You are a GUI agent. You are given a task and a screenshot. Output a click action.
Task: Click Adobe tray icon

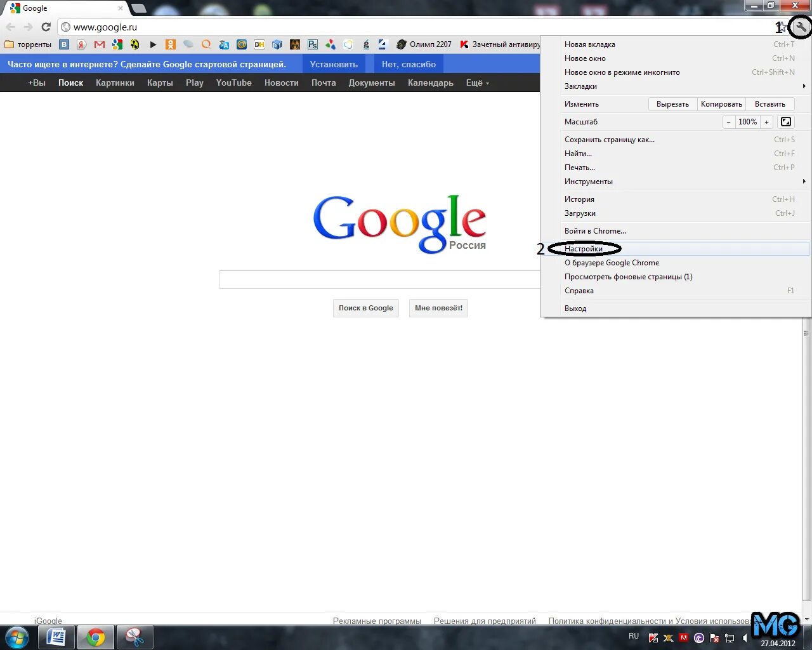tap(684, 638)
